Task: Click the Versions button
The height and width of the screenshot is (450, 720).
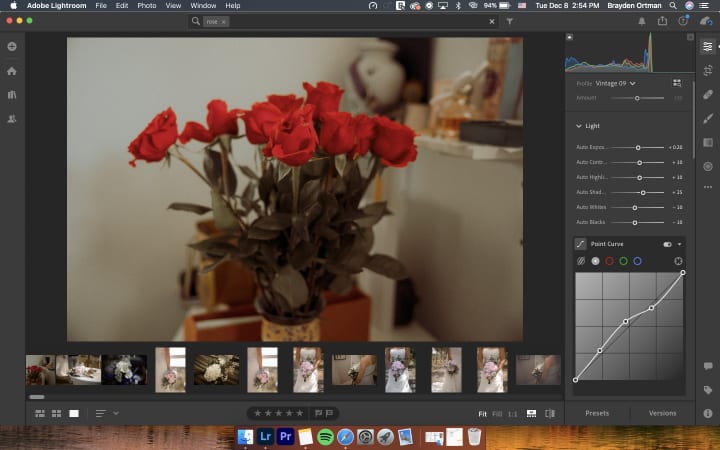Action: pos(662,413)
